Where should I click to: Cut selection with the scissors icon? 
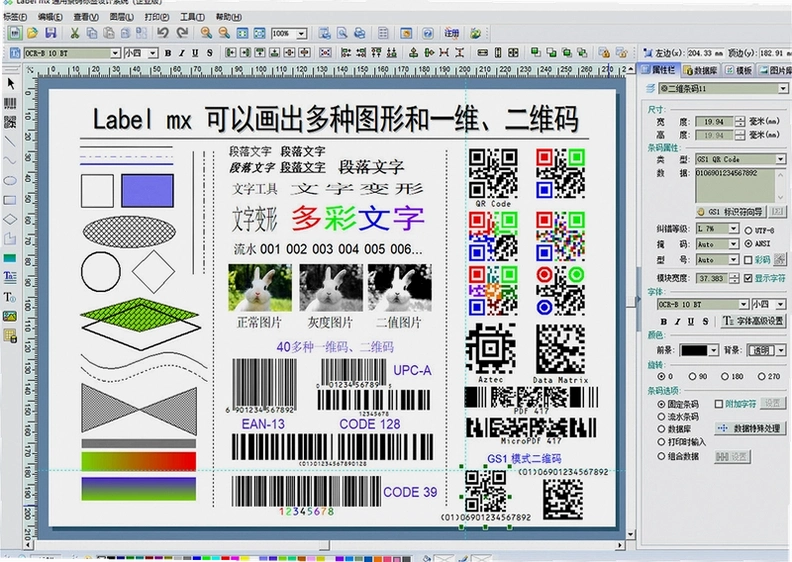click(75, 33)
